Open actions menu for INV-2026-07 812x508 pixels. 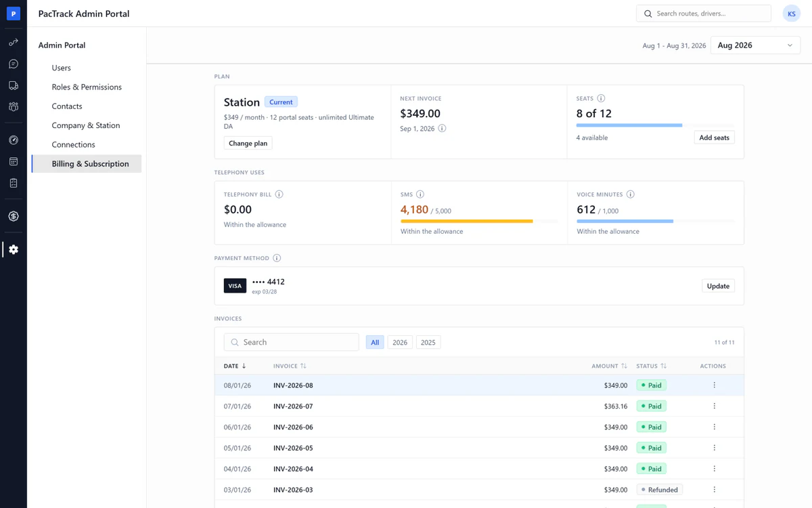[714, 406]
